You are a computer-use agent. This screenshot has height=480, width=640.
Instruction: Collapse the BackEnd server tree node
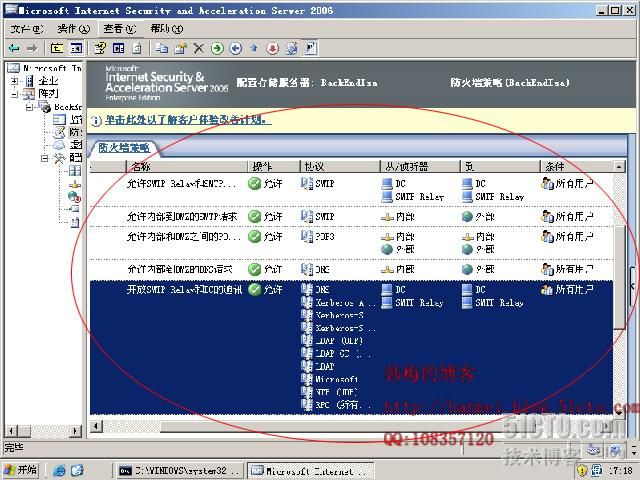tap(29, 107)
